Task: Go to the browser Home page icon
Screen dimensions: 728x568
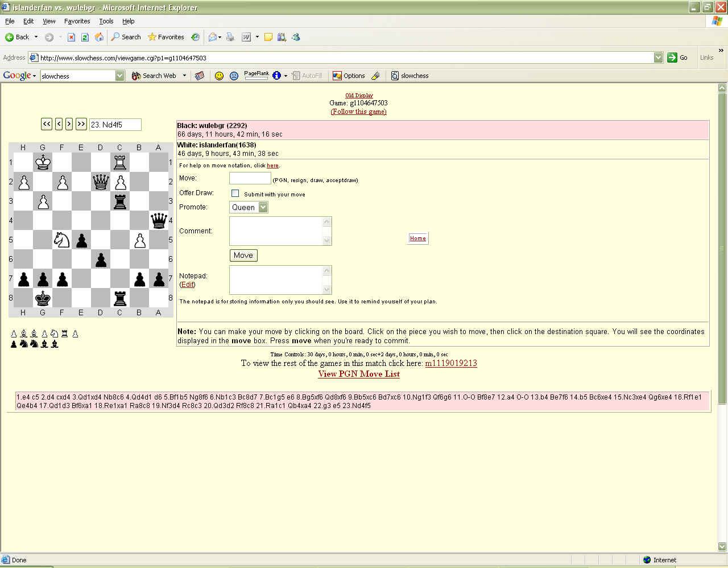Action: tap(99, 37)
